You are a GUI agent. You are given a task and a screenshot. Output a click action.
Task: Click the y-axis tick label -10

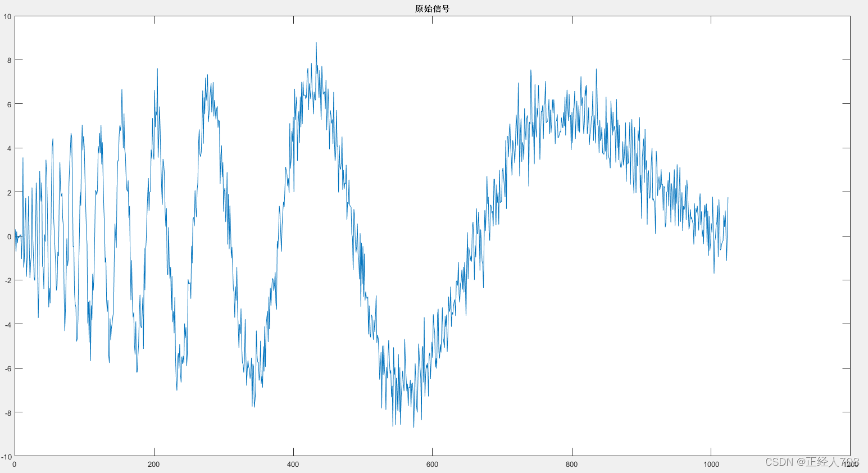click(x=6, y=456)
